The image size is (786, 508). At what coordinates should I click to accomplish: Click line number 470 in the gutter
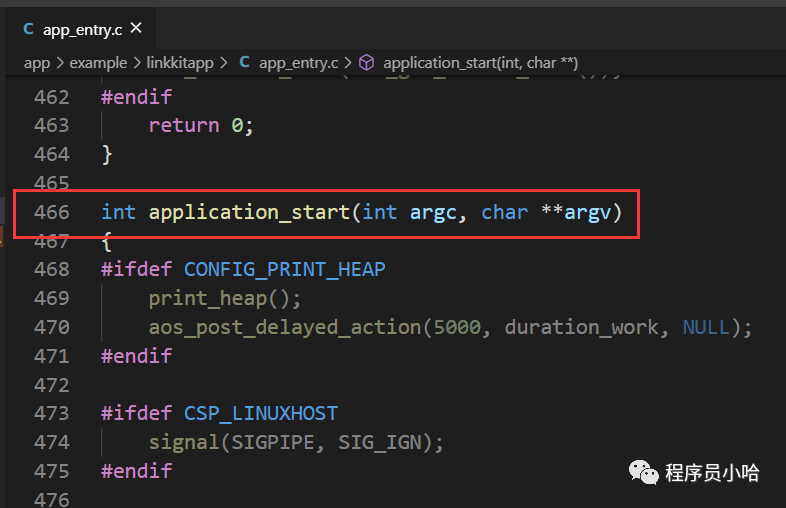tap(51, 327)
